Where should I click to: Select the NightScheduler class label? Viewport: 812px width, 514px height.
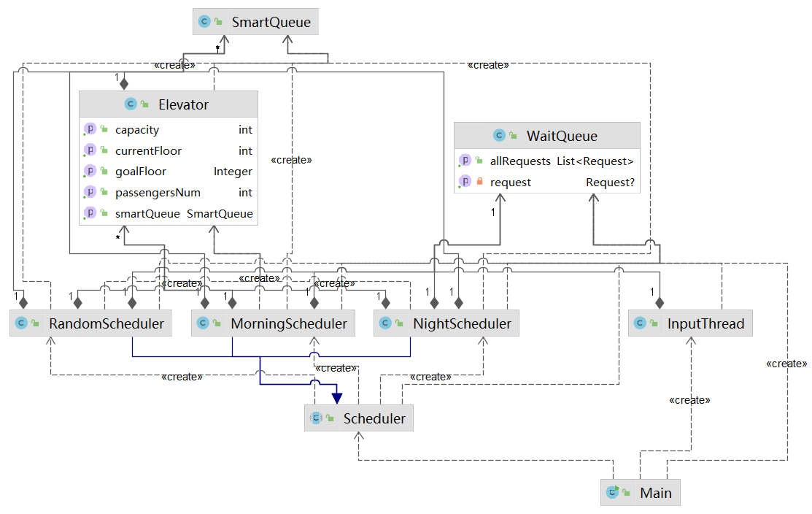click(462, 324)
